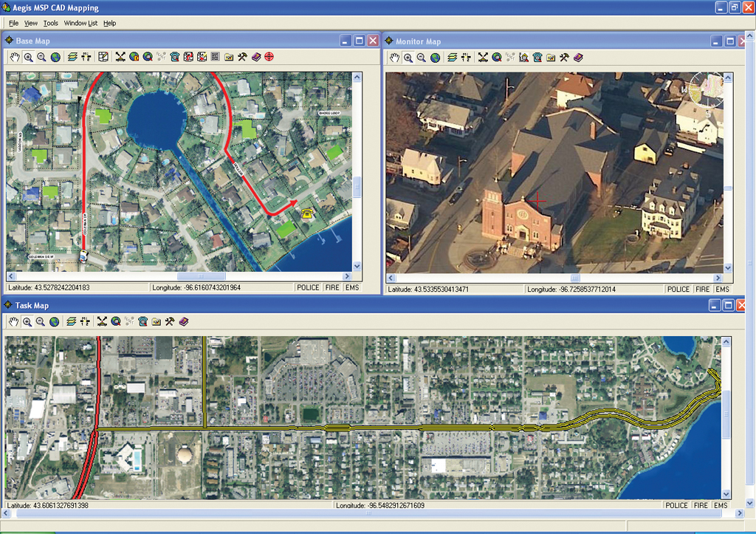Toggle the POLICE layer in Base Map status bar
Screen dimensions: 756x534
pos(309,288)
